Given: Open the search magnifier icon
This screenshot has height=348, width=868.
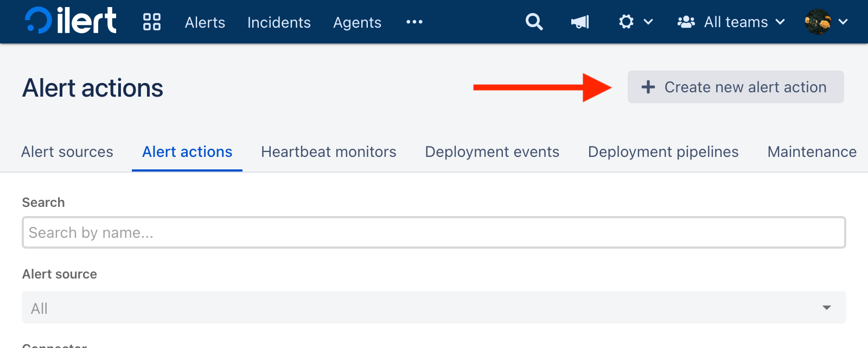Looking at the screenshot, I should [x=534, y=22].
